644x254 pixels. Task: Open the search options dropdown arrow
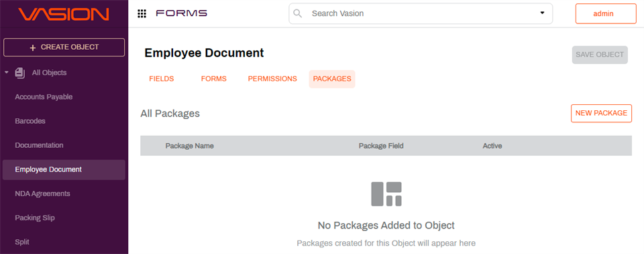542,13
